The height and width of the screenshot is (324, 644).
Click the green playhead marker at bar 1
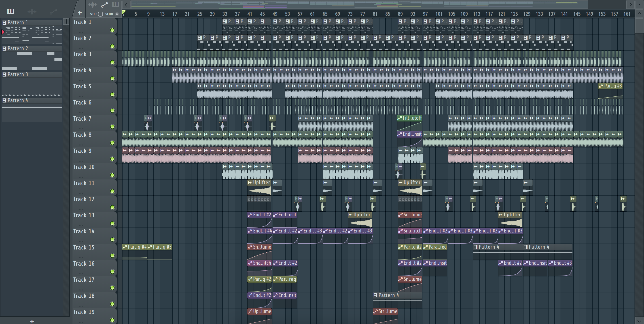(123, 13)
